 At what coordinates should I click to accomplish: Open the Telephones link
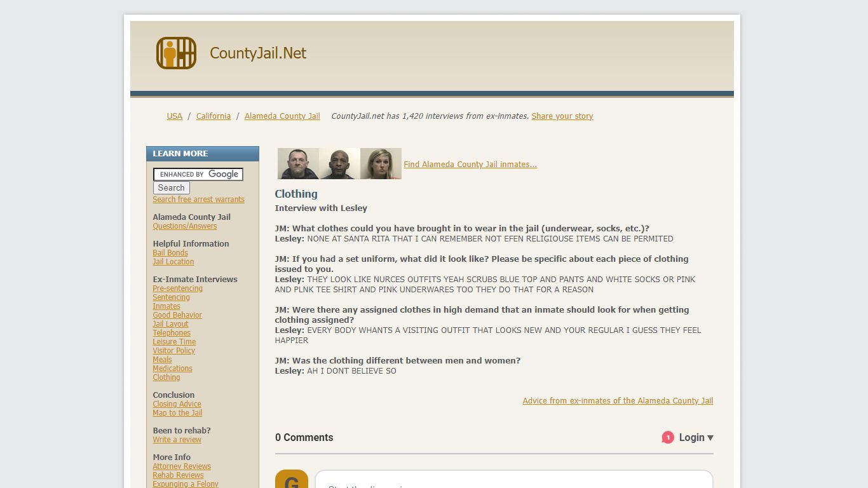pyautogui.click(x=172, y=333)
